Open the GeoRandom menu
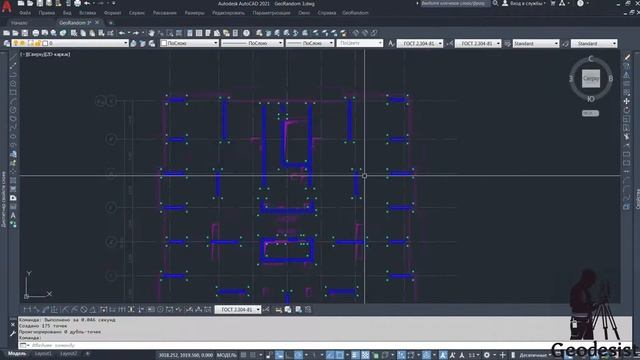 pos(355,13)
